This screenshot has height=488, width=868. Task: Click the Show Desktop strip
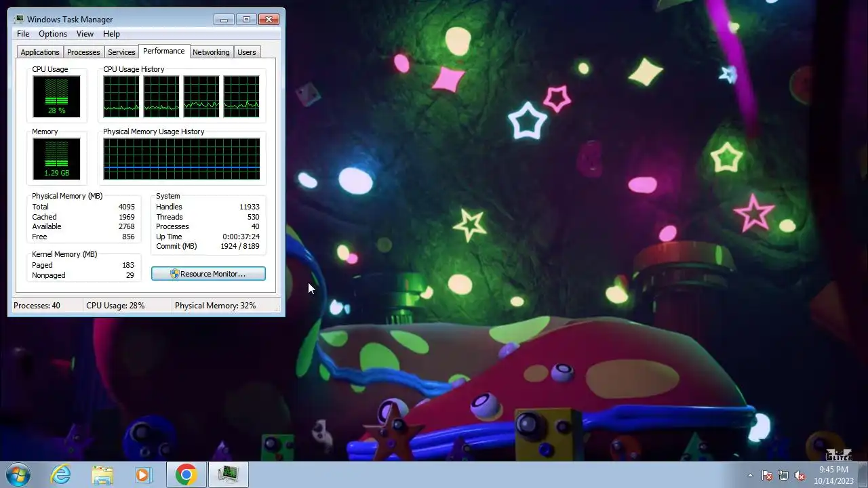(x=863, y=474)
